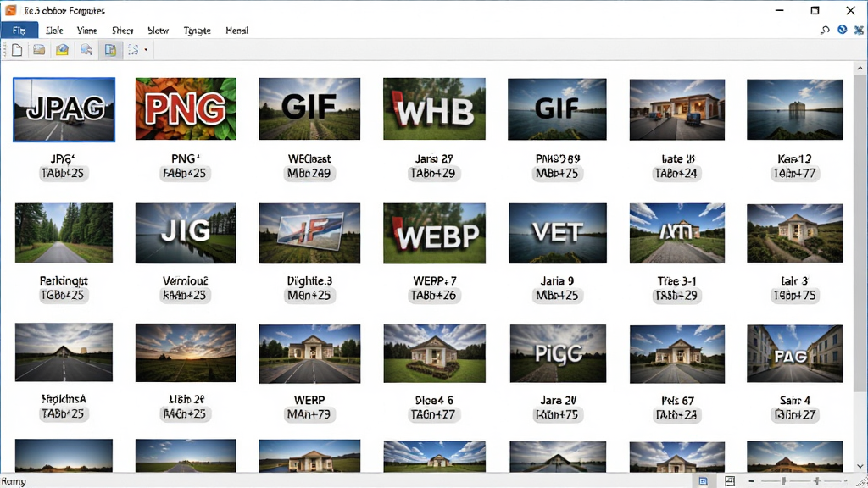The height and width of the screenshot is (488, 868).
Task: Click the scrollbar up arrow
Action: tap(860, 68)
